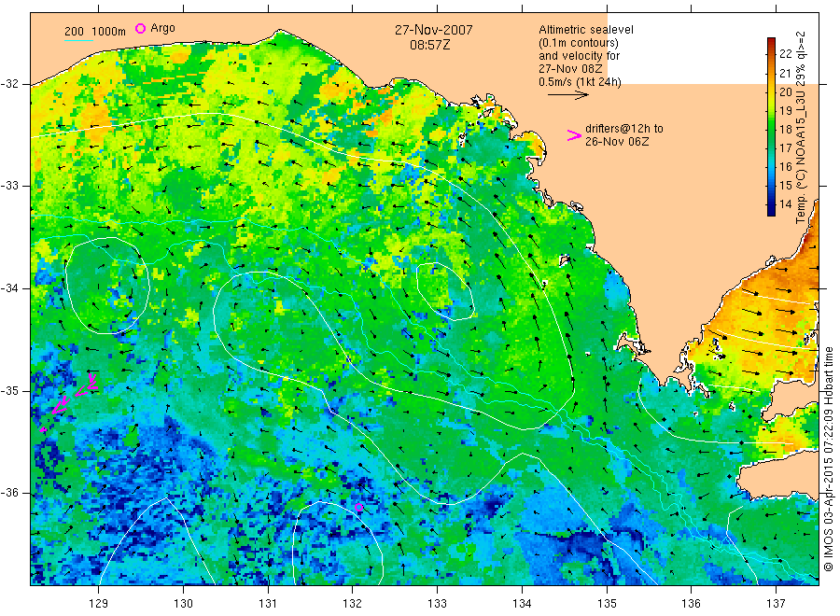Click the 'drifters@12h to' label
This screenshot has height=616, width=840.
pos(624,129)
